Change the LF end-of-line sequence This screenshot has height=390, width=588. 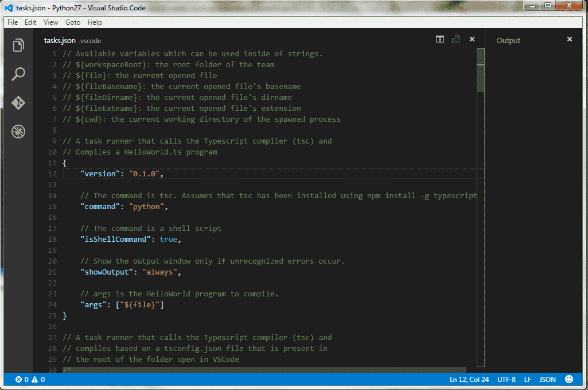click(x=527, y=380)
